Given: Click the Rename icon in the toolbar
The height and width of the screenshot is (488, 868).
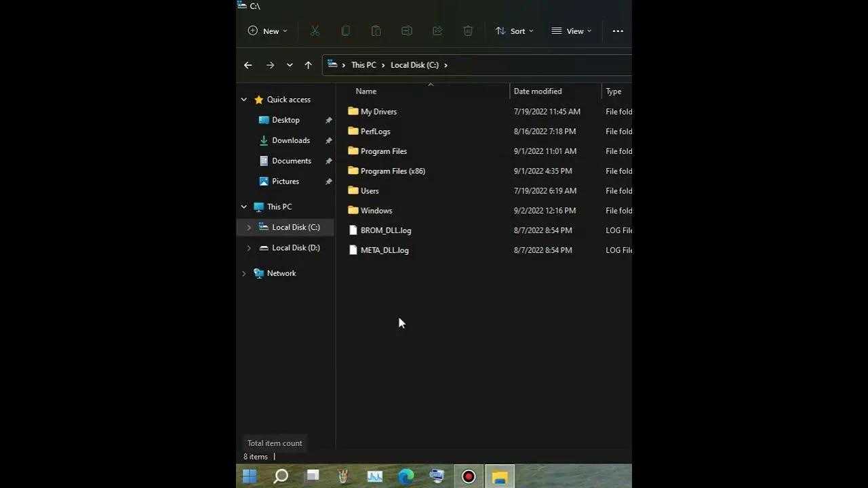Looking at the screenshot, I should click(406, 30).
